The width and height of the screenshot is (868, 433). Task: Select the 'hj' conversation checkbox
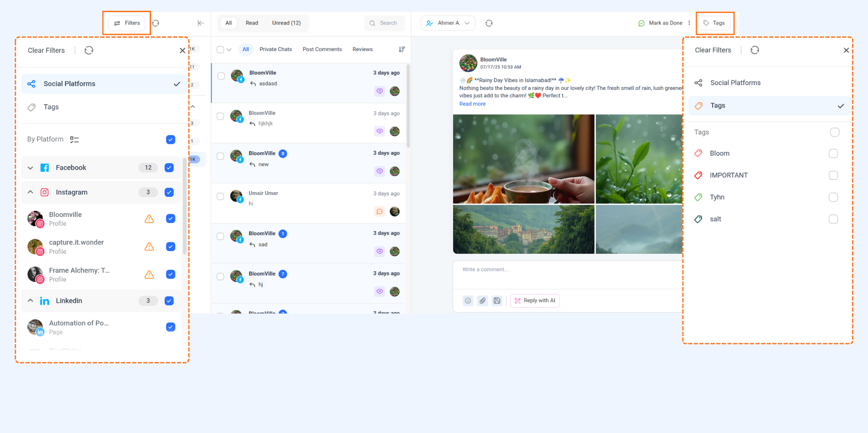click(x=220, y=276)
